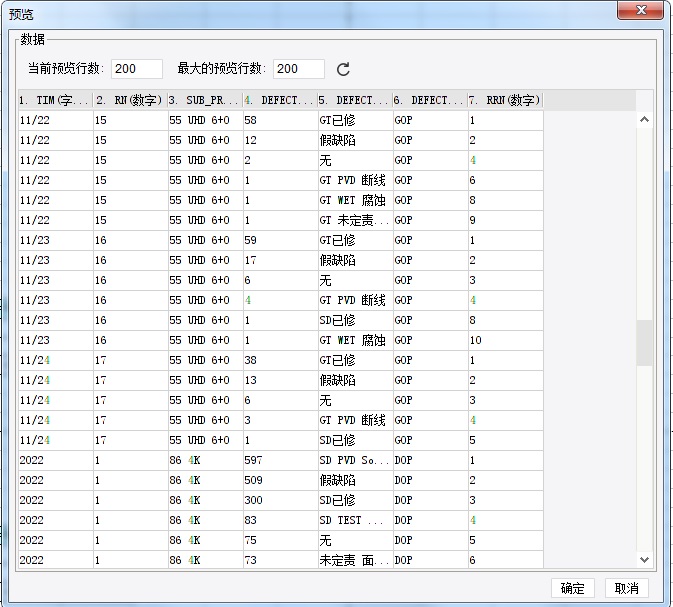The width and height of the screenshot is (673, 607).
Task: Select column header 1. TIM
Action: (x=55, y=100)
